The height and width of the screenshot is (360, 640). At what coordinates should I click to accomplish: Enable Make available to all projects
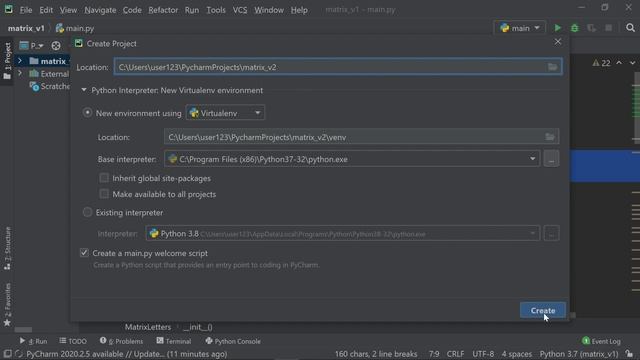[104, 194]
